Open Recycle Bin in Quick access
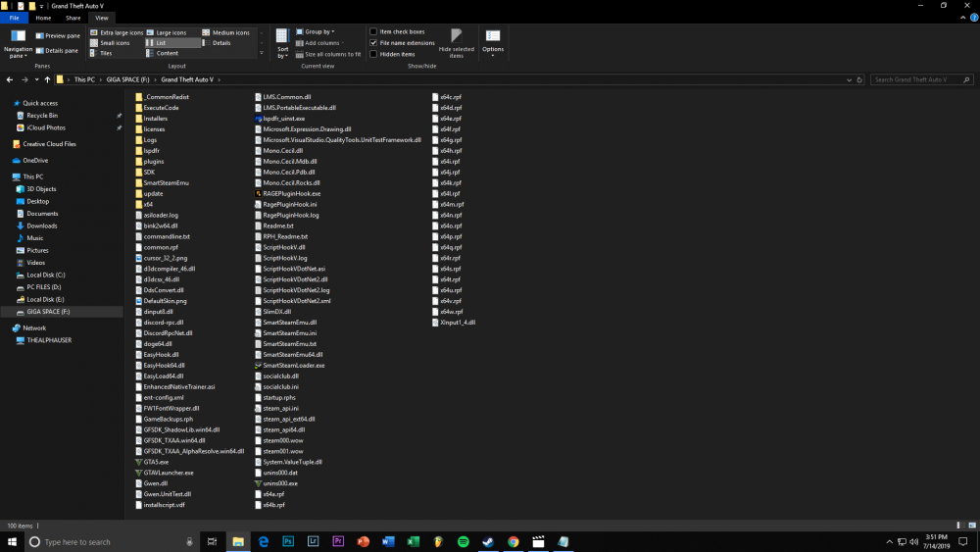980x552 pixels. pyautogui.click(x=42, y=116)
